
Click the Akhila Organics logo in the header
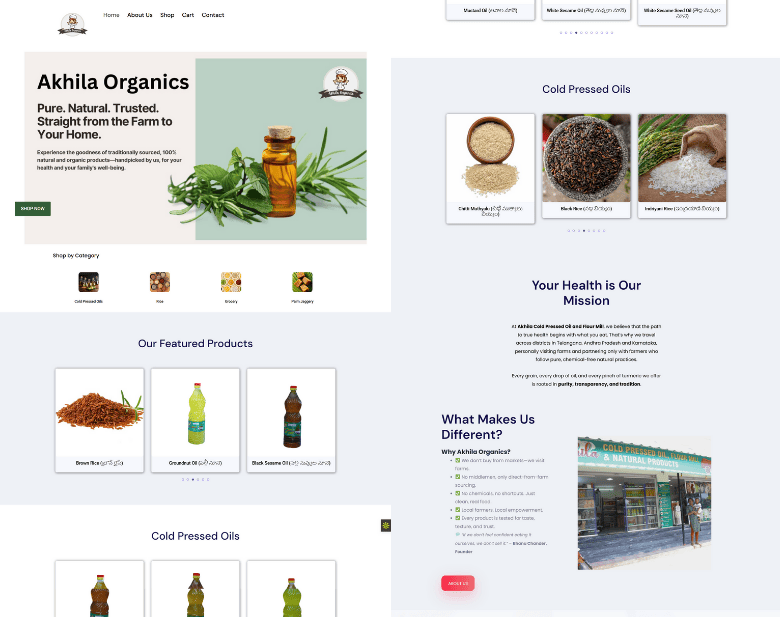tap(72, 24)
